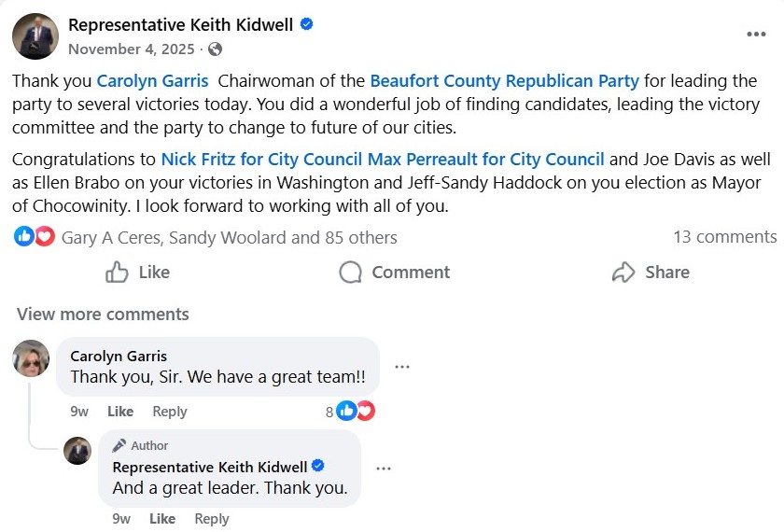Click the reaction emojis beside Gary A Ceres
The image size is (784, 532).
point(35,237)
